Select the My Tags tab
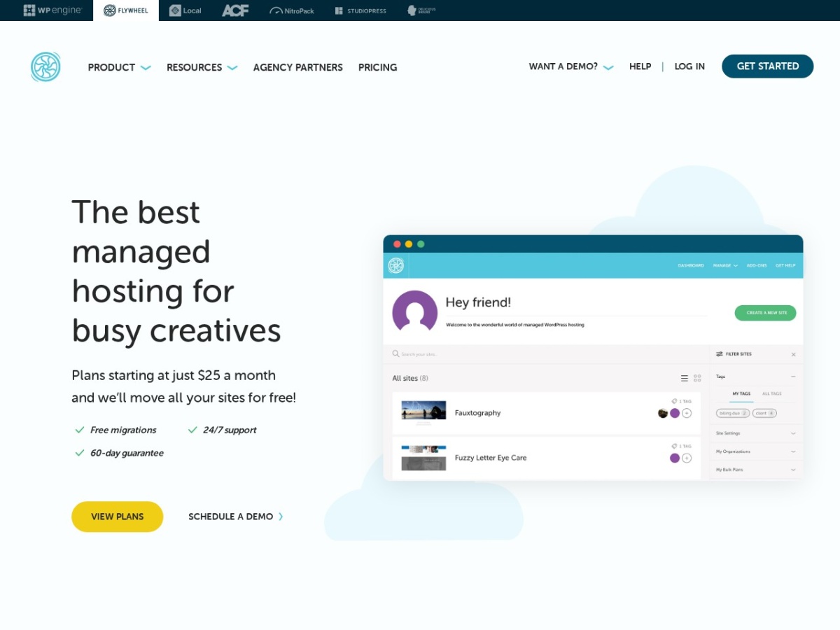Viewport: 840px width, 630px height. coord(742,394)
